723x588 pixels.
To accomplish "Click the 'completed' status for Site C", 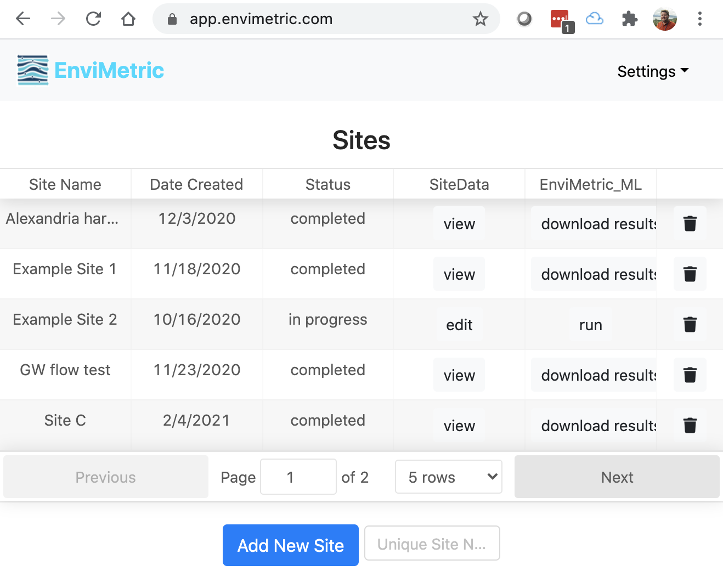I will click(x=328, y=420).
